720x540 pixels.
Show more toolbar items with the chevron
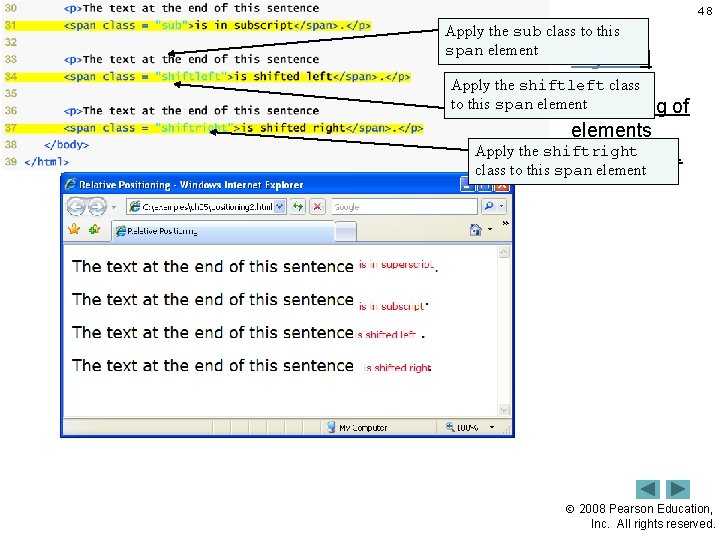(x=506, y=223)
